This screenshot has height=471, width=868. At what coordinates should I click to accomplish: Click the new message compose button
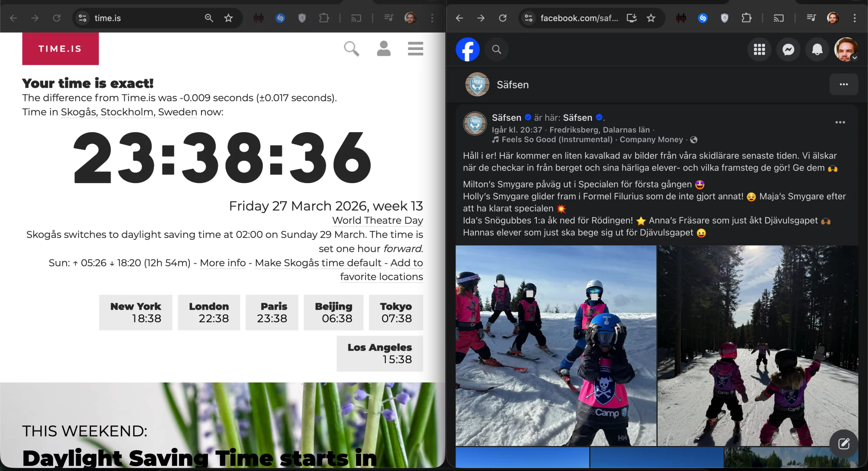tap(844, 444)
